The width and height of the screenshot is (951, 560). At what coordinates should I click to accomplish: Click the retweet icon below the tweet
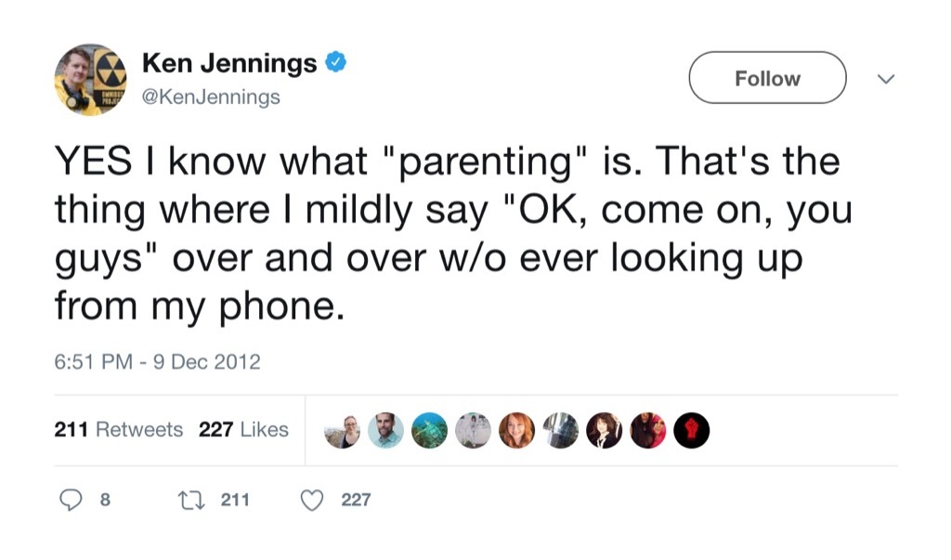tap(191, 500)
